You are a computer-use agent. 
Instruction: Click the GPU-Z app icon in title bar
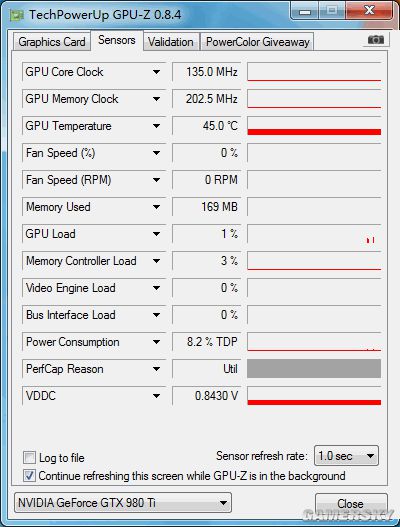pos(16,15)
